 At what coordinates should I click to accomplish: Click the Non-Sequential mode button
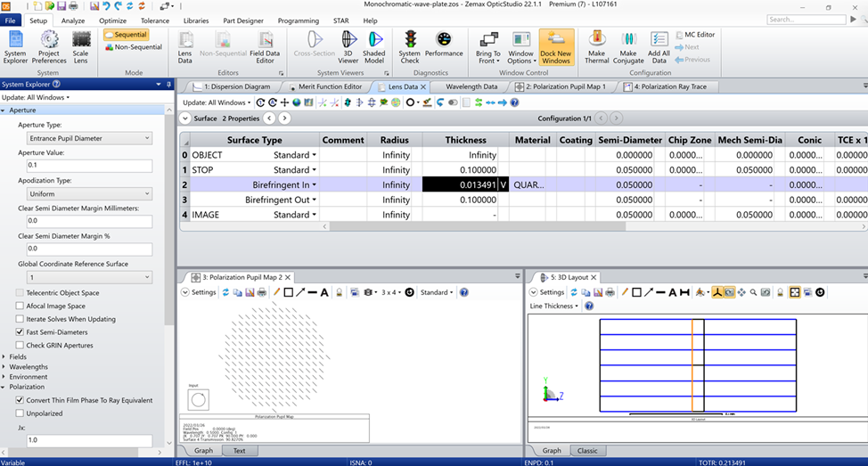pos(134,47)
